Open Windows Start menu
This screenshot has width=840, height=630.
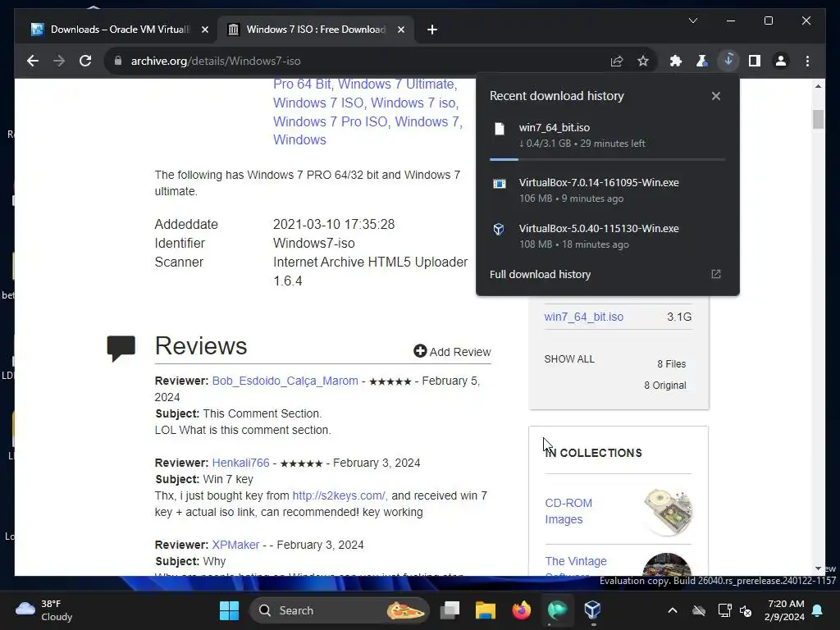(x=230, y=610)
